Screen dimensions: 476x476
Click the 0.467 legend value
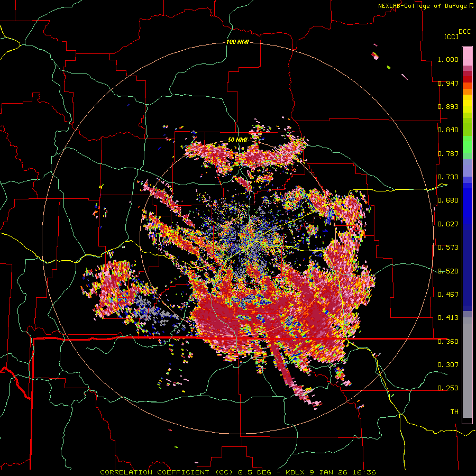(x=448, y=295)
